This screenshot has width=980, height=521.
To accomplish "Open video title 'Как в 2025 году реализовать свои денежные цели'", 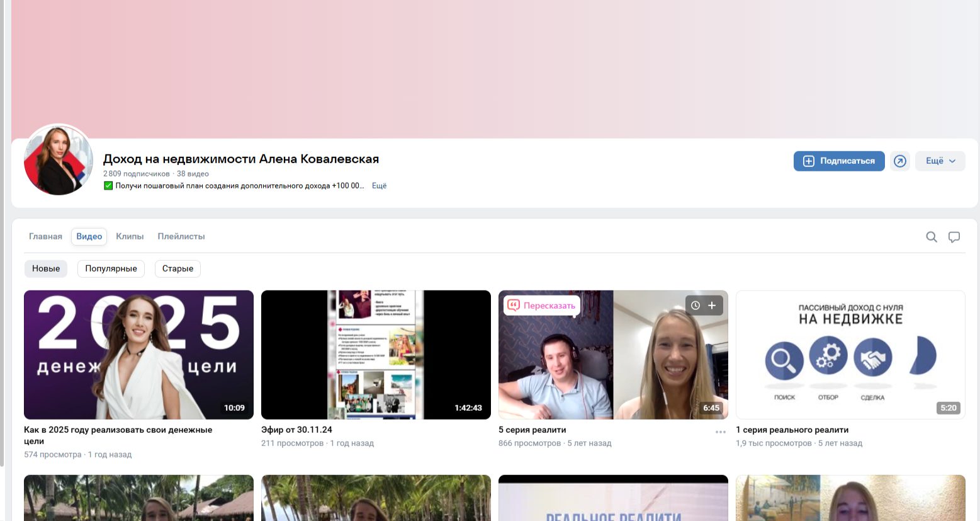I will click(118, 435).
